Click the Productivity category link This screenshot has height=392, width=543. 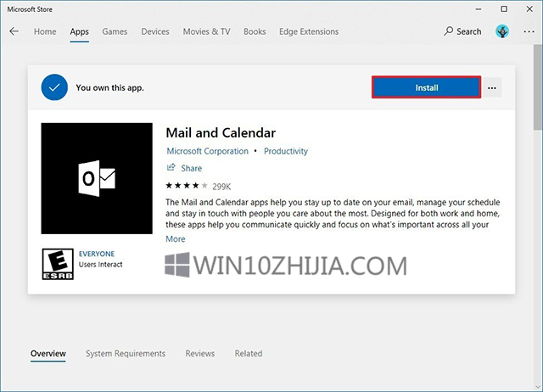[x=286, y=151]
